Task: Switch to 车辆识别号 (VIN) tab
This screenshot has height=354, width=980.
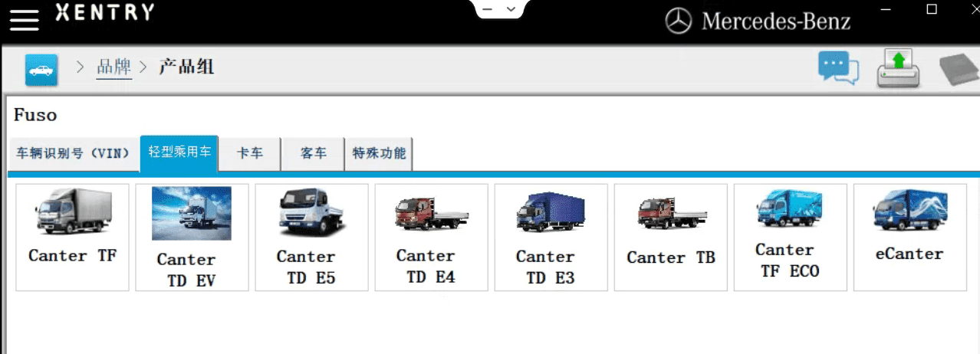Action: [x=73, y=153]
